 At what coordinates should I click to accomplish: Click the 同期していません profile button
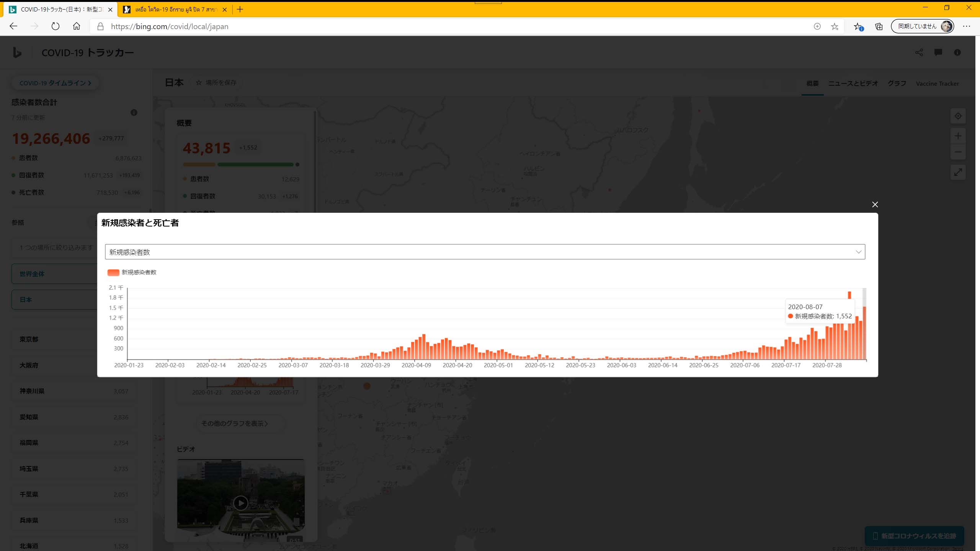(x=922, y=26)
